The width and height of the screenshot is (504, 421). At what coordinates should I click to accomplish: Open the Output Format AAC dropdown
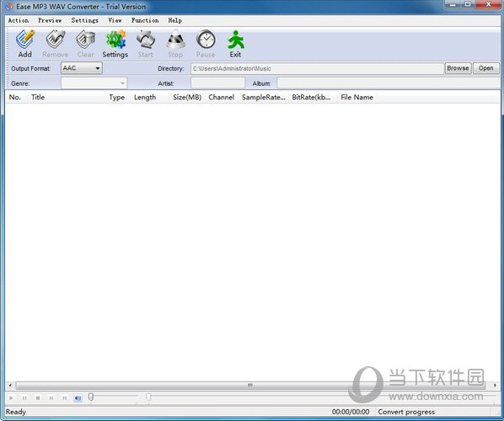82,68
